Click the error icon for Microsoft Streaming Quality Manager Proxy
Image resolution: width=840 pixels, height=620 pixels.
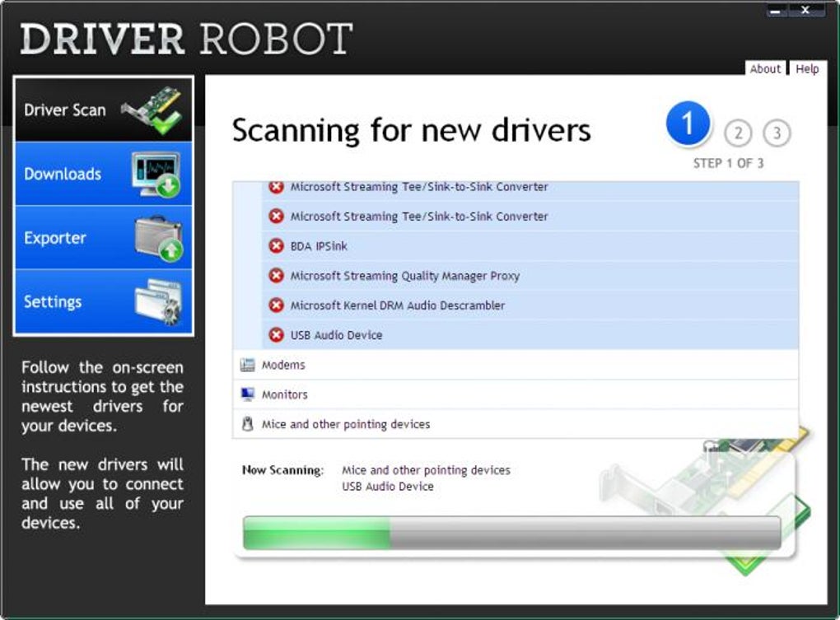point(276,276)
